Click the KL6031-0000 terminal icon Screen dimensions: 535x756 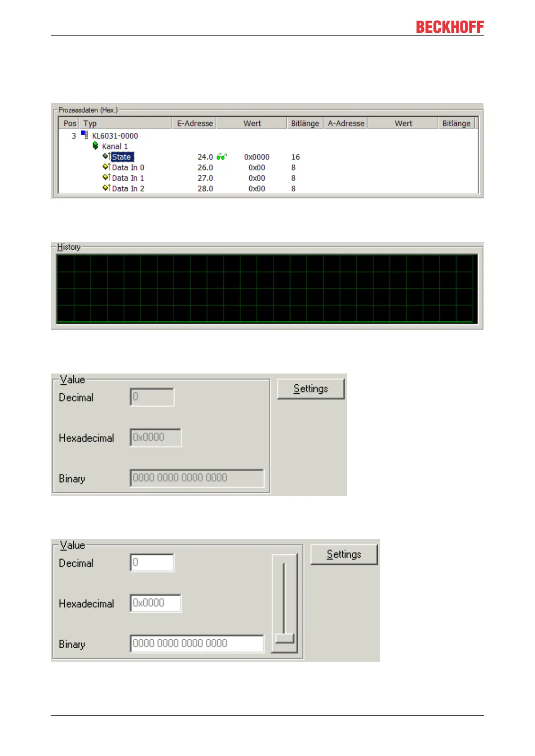84,135
